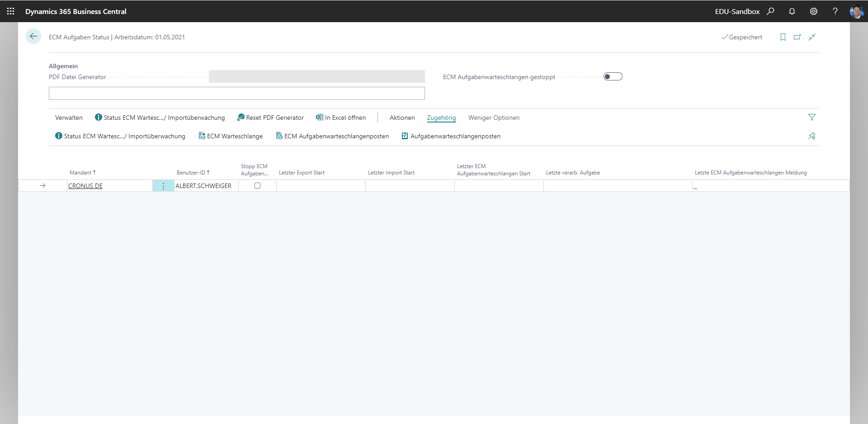Open the help question mark
The height and width of the screenshot is (424, 868).
(x=835, y=11)
